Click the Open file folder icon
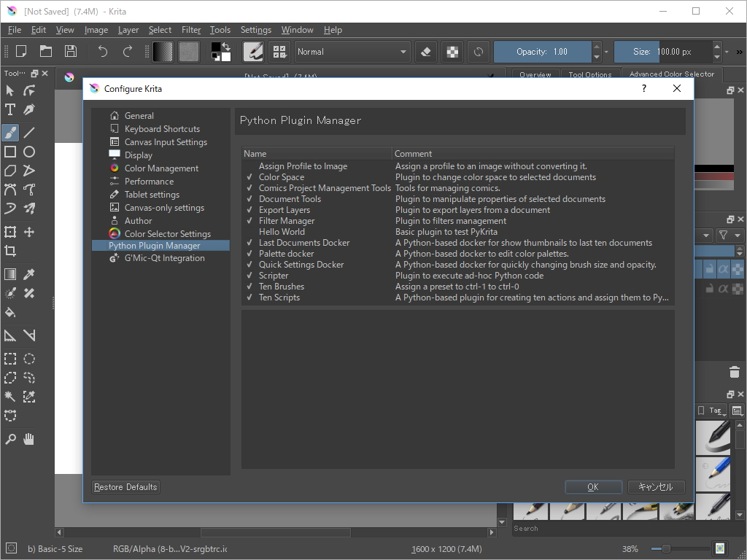Viewport: 747px width, 560px height. [46, 52]
